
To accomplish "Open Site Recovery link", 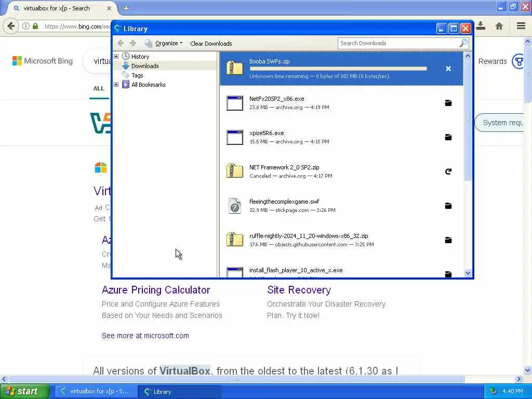I will 299,290.
